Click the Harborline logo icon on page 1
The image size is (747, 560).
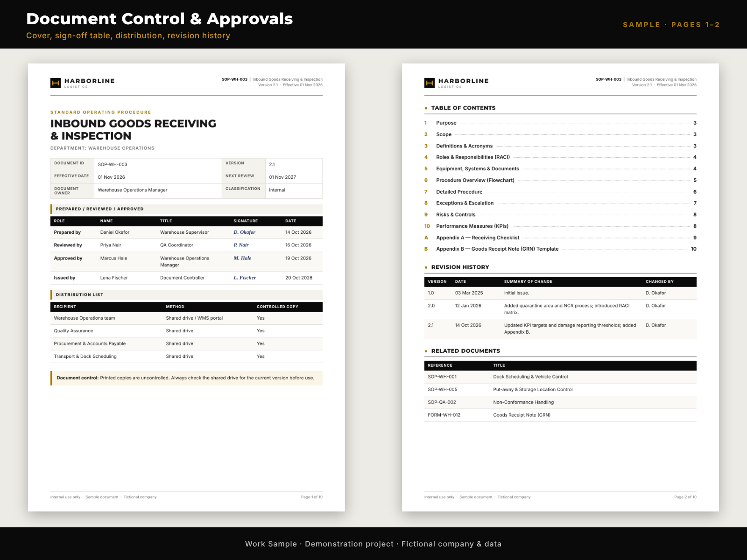click(56, 83)
